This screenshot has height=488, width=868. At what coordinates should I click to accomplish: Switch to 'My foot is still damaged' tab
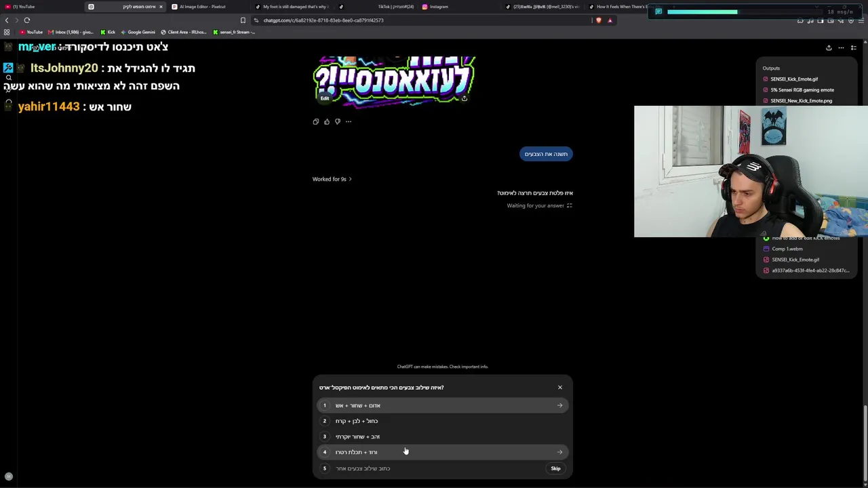tap(293, 7)
